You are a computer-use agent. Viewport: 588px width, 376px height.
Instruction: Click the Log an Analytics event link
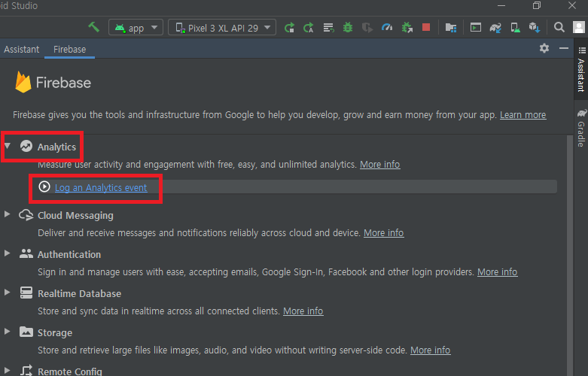(x=101, y=188)
